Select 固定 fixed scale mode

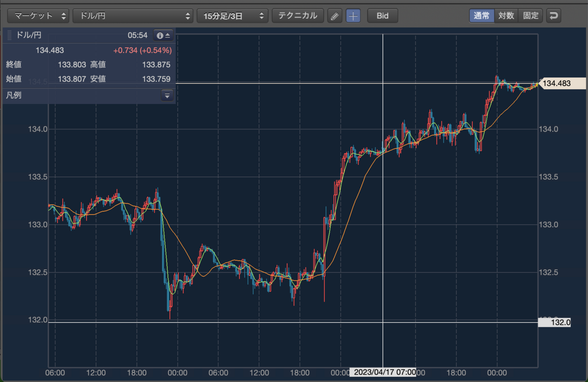[x=531, y=16]
